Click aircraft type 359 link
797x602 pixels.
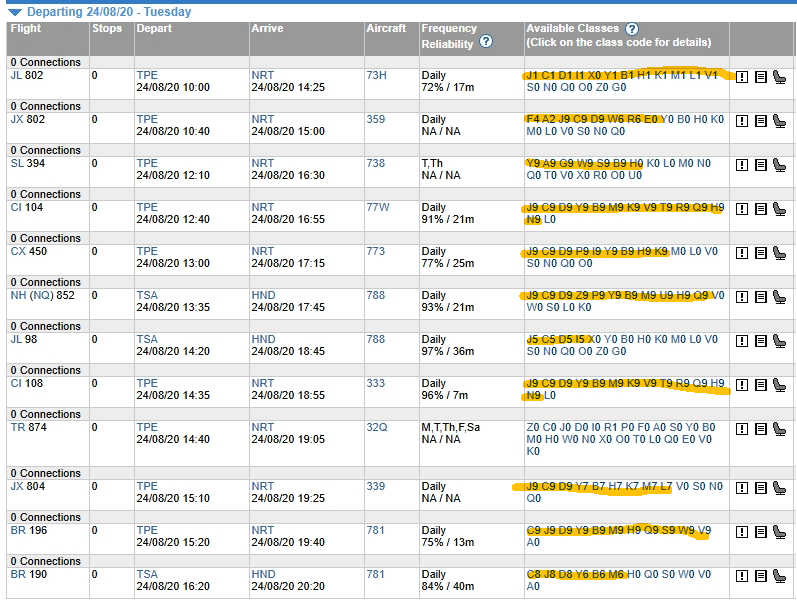(376, 119)
